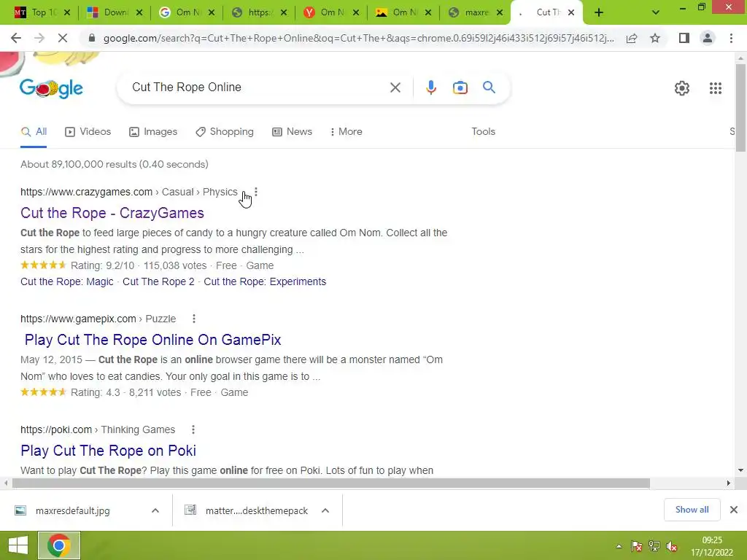Switch to the News tab
747x560 pixels.
pos(292,131)
